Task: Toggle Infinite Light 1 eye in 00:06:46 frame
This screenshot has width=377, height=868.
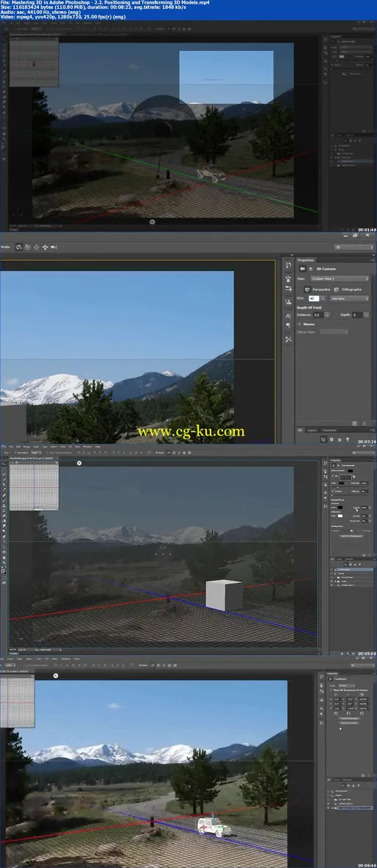Action: point(328,804)
